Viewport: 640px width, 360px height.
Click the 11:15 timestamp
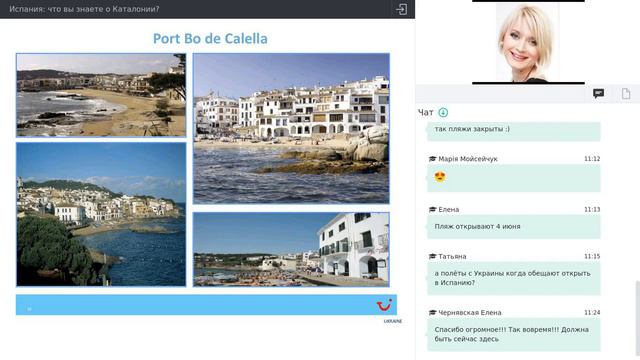(592, 256)
